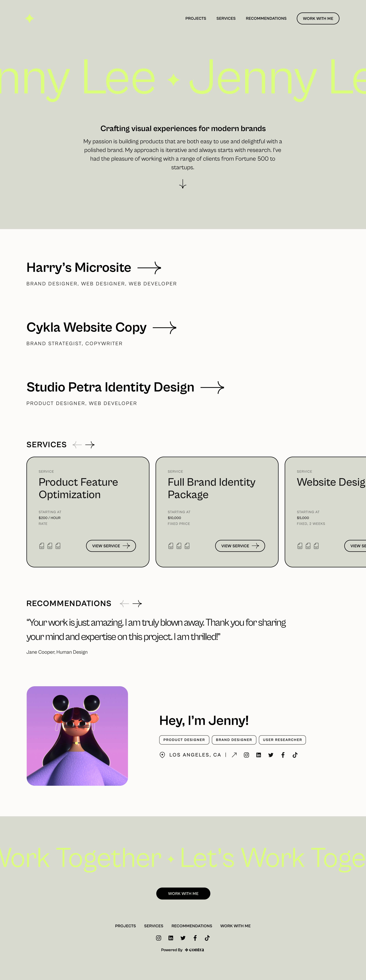Go back to previous recommendation arrow

coord(124,603)
